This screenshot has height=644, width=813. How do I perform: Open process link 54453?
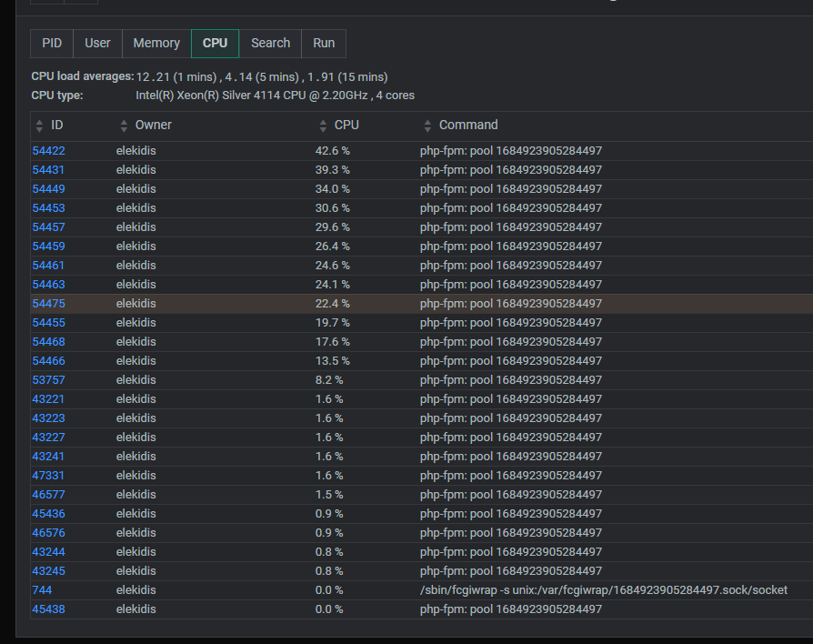(x=49, y=208)
